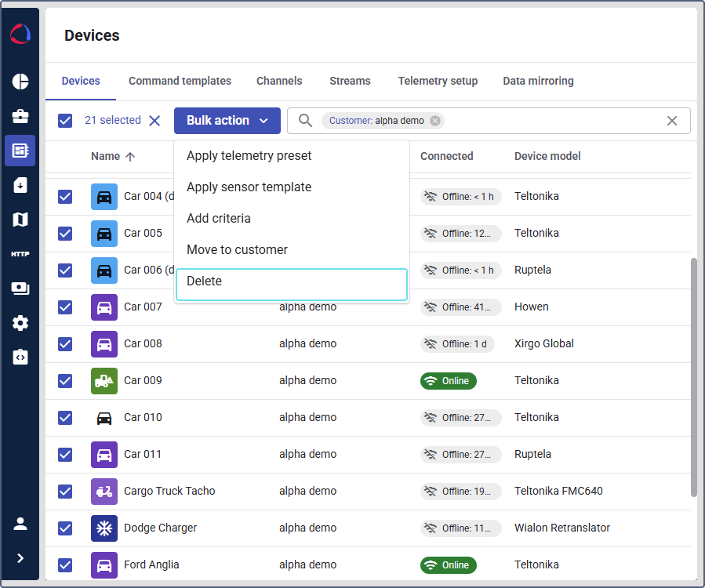This screenshot has height=588, width=705.
Task: Click the Car 009 green truck icon
Action: [x=104, y=380]
